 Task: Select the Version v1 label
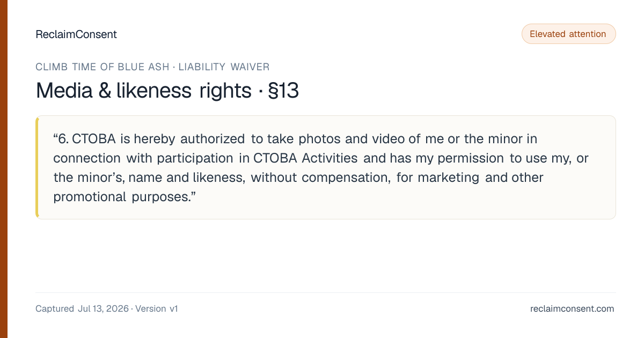157,309
